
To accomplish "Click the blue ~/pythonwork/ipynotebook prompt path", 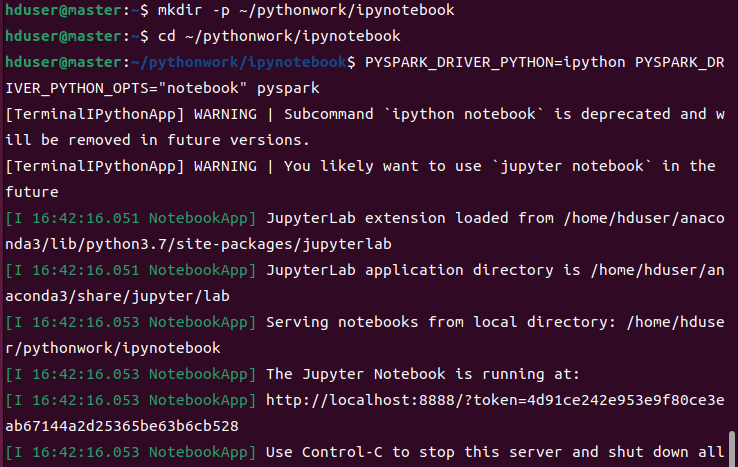I will tap(239, 62).
